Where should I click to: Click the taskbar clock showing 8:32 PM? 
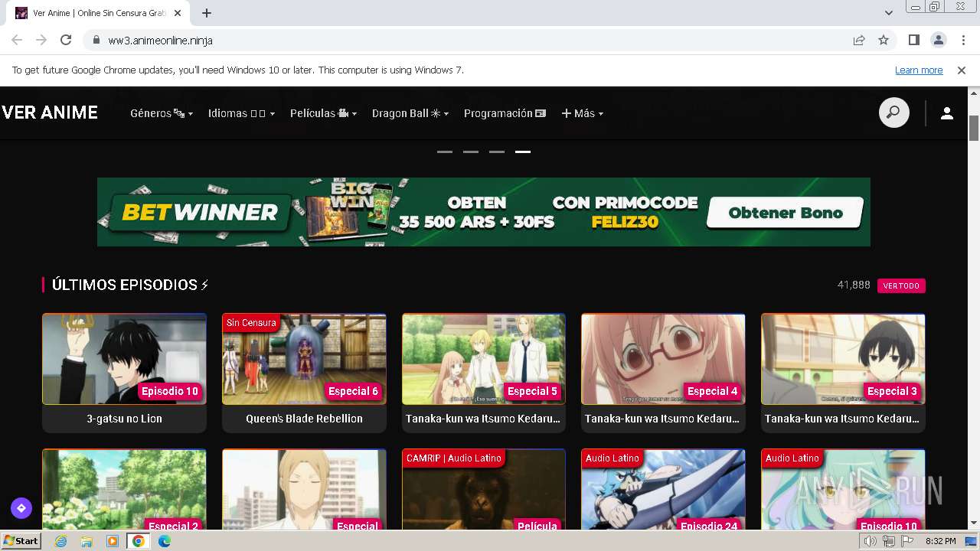click(x=941, y=541)
